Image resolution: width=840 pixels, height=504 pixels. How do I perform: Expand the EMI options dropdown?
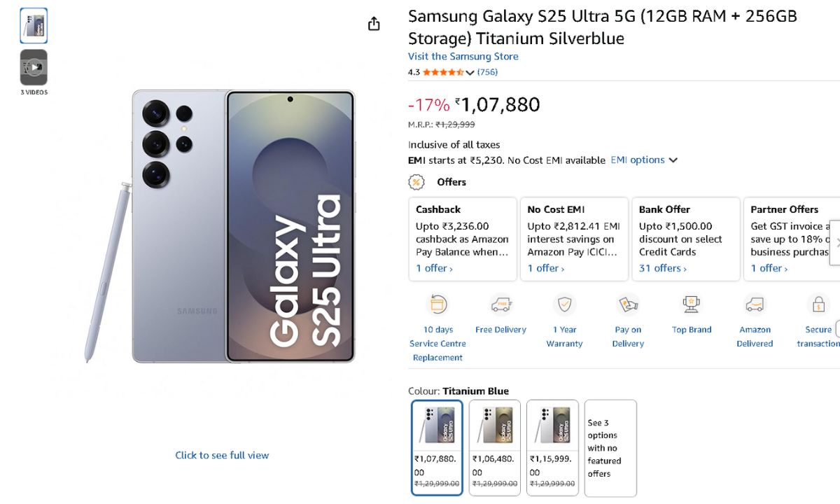[x=643, y=160]
